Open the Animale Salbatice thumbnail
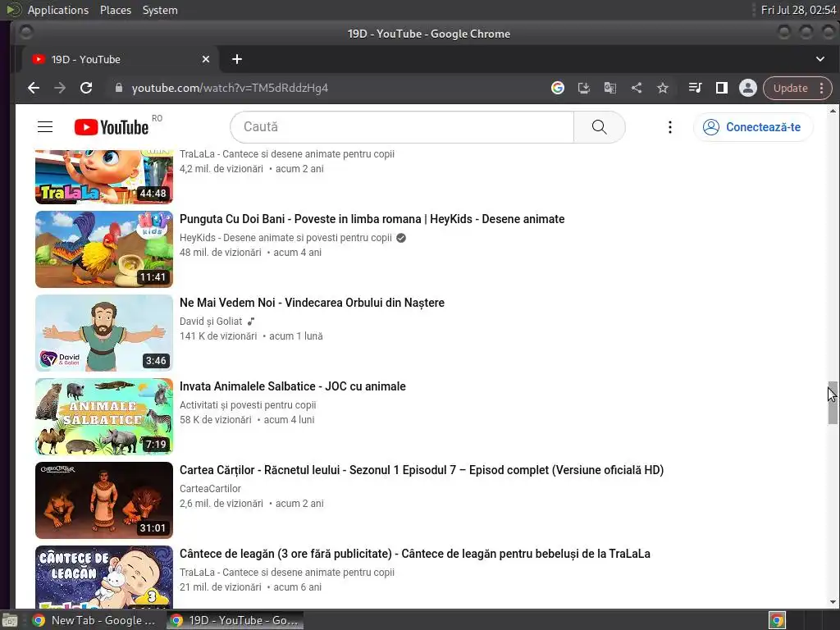This screenshot has width=840, height=630. (104, 416)
